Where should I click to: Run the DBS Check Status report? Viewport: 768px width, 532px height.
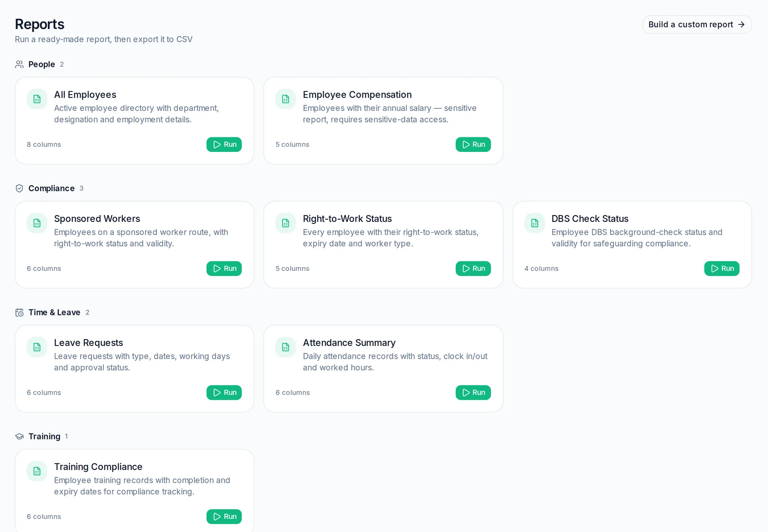(x=722, y=268)
